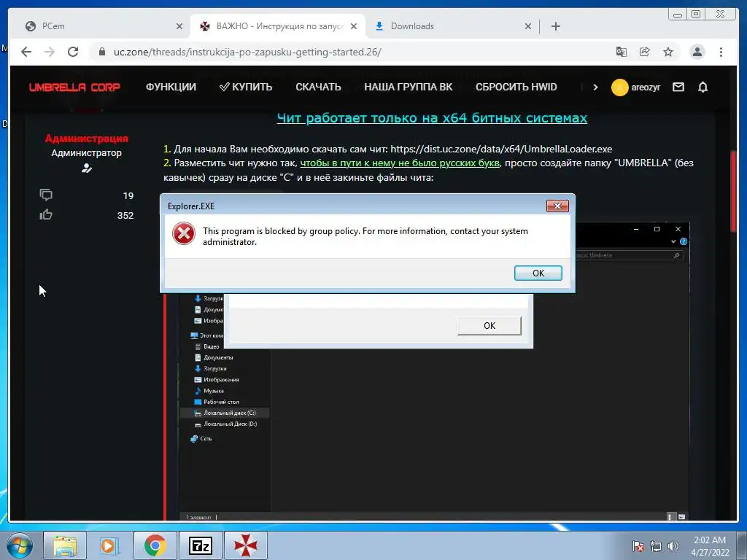
Task: Click the Администрация username
Action: (x=86, y=139)
